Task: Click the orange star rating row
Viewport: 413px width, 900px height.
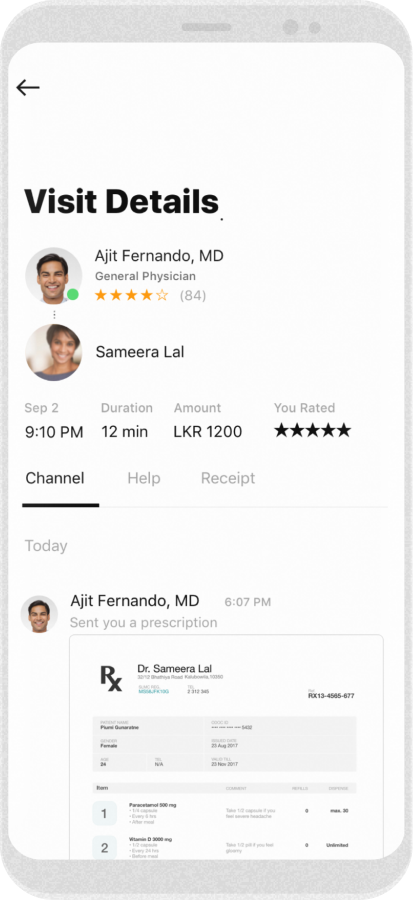Action: (131, 296)
